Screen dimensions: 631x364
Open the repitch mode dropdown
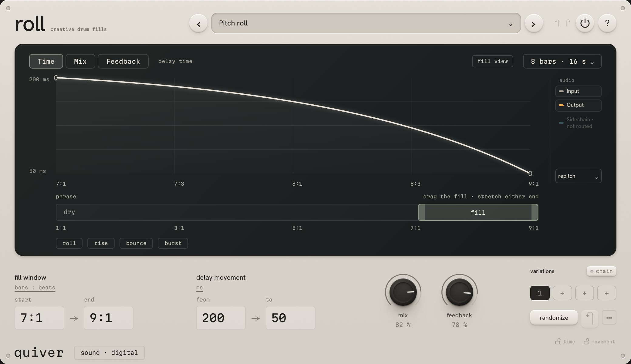click(578, 176)
